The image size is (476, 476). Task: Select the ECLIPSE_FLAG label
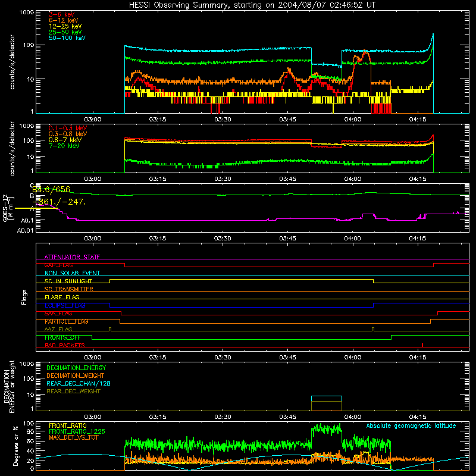[x=65, y=305]
